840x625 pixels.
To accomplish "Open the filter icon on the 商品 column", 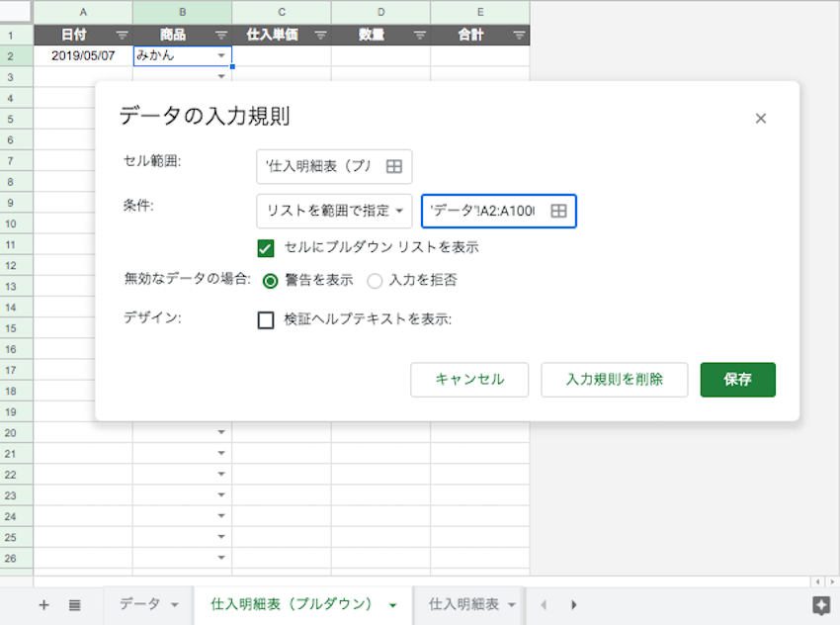I will 222,34.
